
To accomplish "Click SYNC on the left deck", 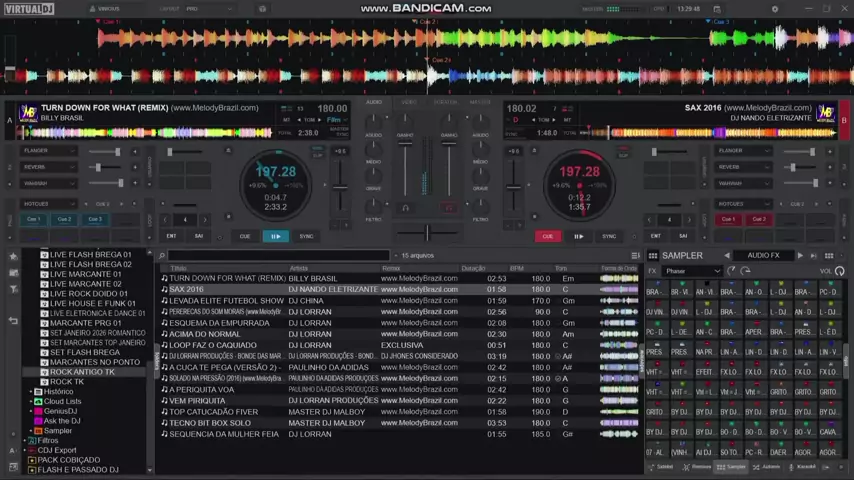I will [x=306, y=237].
